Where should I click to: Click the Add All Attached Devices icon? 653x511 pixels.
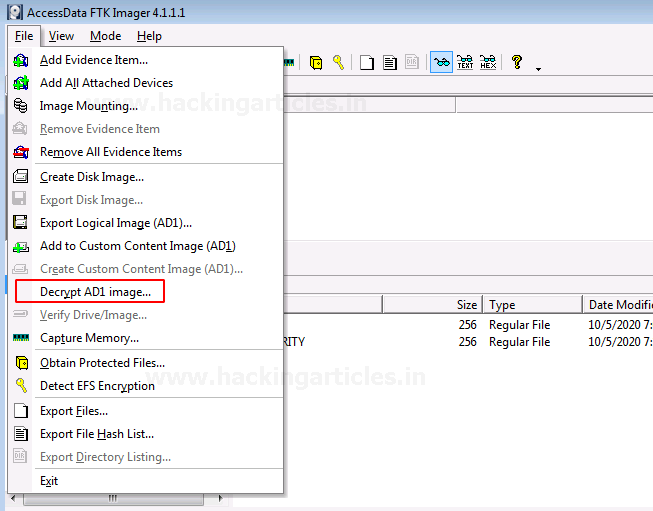[x=20, y=83]
